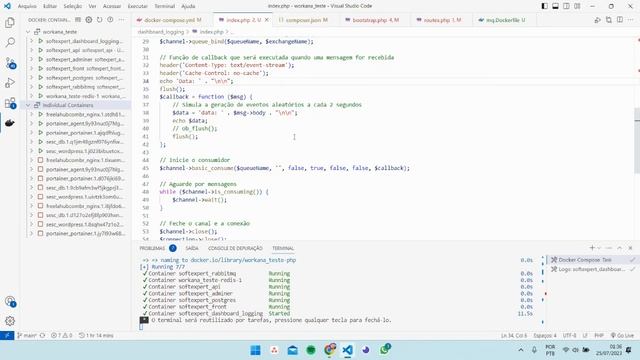This screenshot has height=360, width=640.
Task: Click the PHP language mode status item
Action: click(x=598, y=336)
